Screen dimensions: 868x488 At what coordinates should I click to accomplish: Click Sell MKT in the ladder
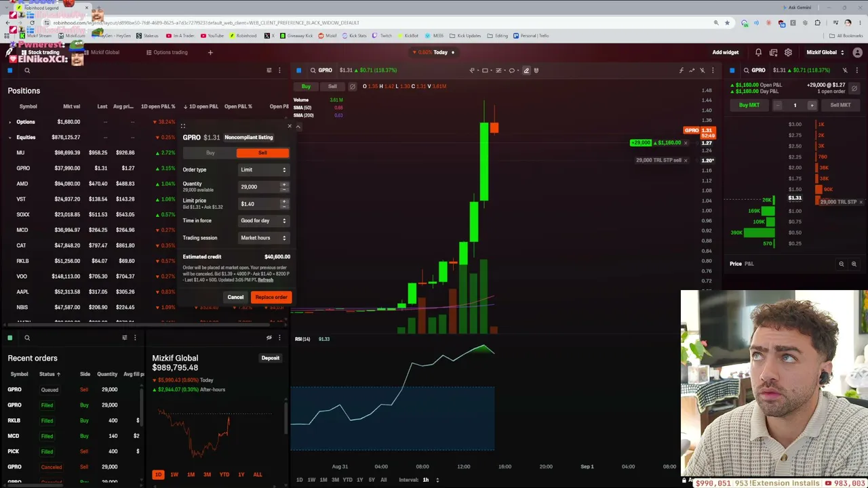(840, 105)
